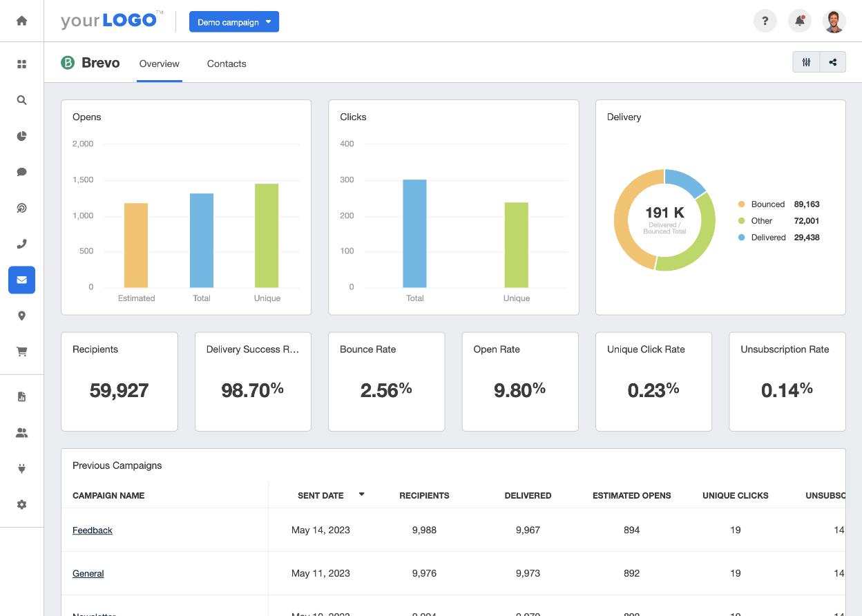Click the user profile avatar
This screenshot has width=862, height=616.
pos(834,21)
